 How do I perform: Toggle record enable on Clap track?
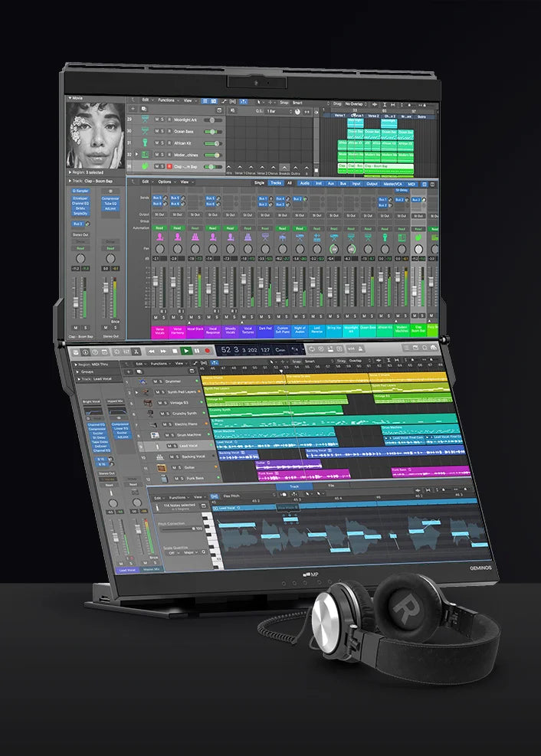click(x=170, y=165)
